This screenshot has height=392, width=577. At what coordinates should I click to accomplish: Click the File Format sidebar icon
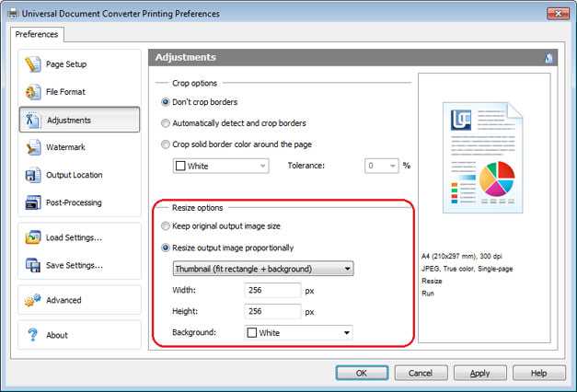coord(33,92)
